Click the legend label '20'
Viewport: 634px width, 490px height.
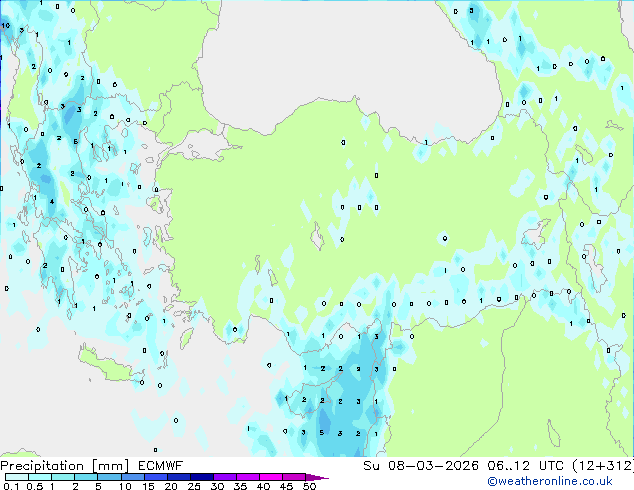[171, 486]
